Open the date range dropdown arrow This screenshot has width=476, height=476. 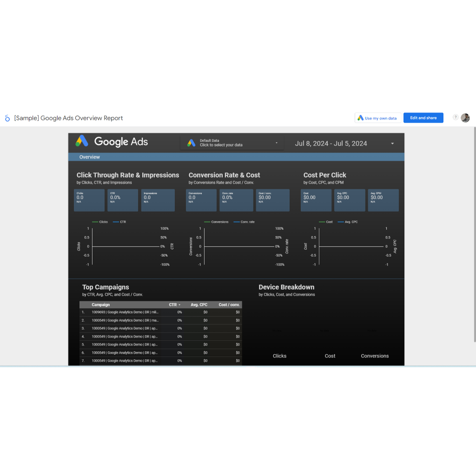[392, 144]
